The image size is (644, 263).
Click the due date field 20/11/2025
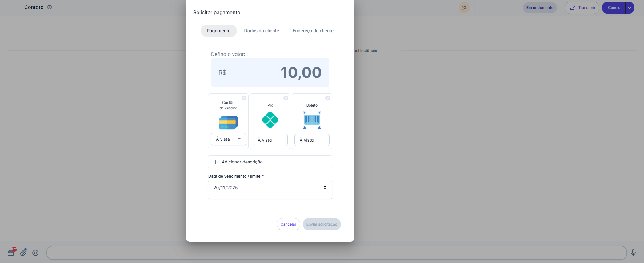(x=270, y=190)
